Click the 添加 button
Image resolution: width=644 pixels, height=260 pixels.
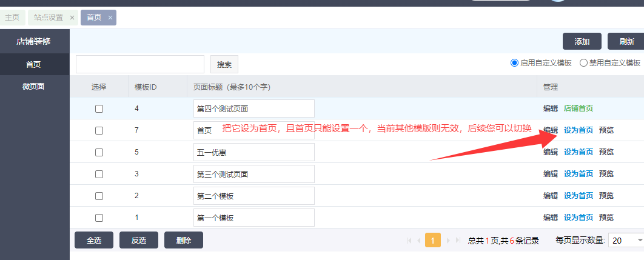coord(582,41)
